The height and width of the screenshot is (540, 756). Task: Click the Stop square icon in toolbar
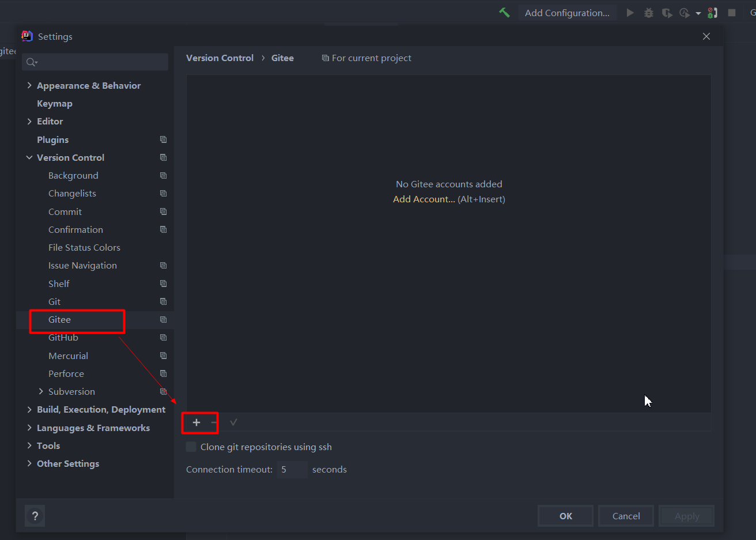[x=732, y=13]
